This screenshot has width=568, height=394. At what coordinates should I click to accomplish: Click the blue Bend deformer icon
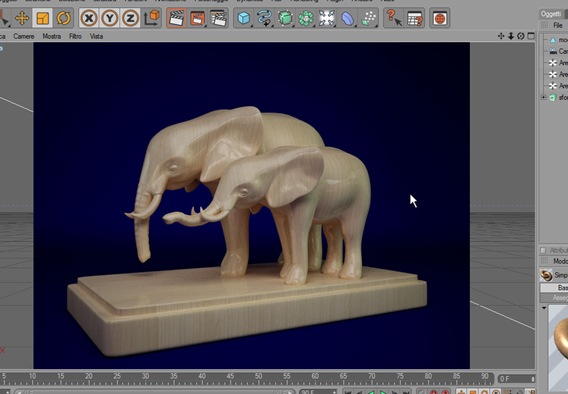tap(347, 18)
